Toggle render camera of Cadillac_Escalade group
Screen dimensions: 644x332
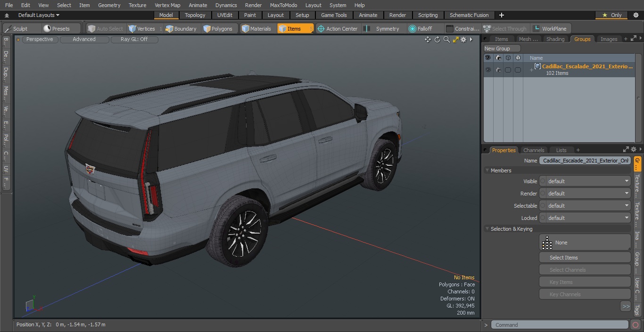tap(498, 70)
